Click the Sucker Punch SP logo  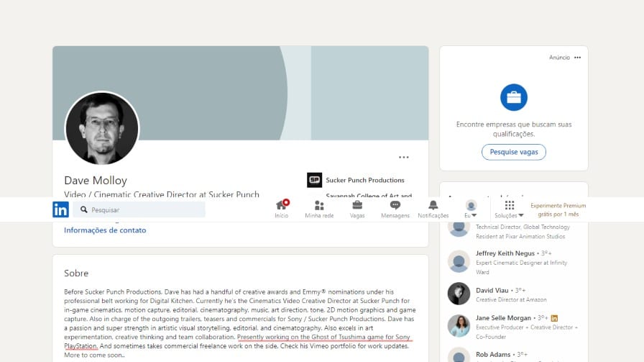point(315,180)
